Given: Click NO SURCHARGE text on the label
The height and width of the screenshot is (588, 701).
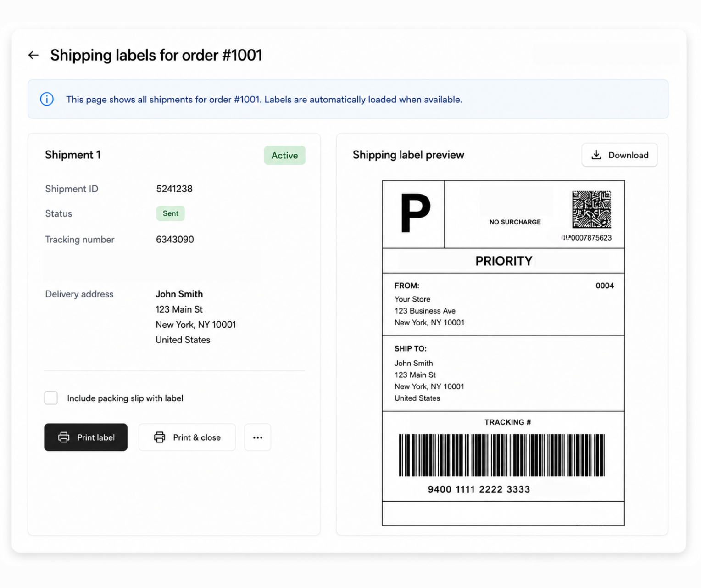Looking at the screenshot, I should tap(515, 222).
